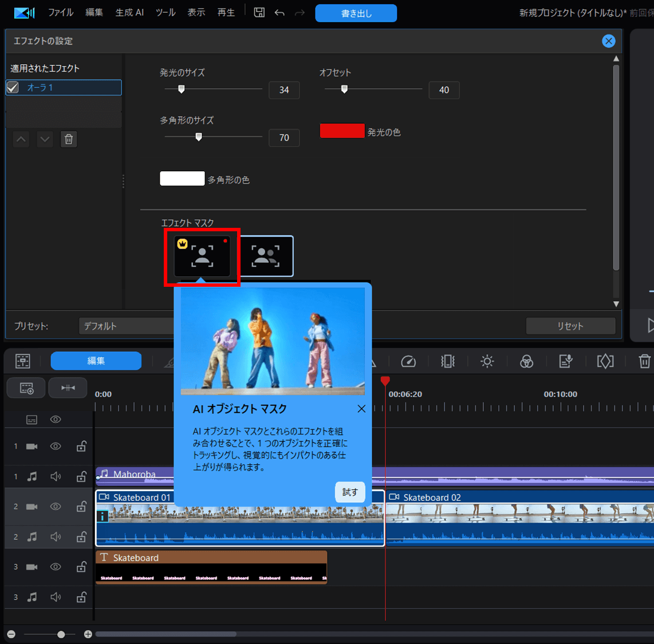Image resolution: width=654 pixels, height=644 pixels.
Task: Select the multi-person effect mask icon
Action: pyautogui.click(x=266, y=256)
